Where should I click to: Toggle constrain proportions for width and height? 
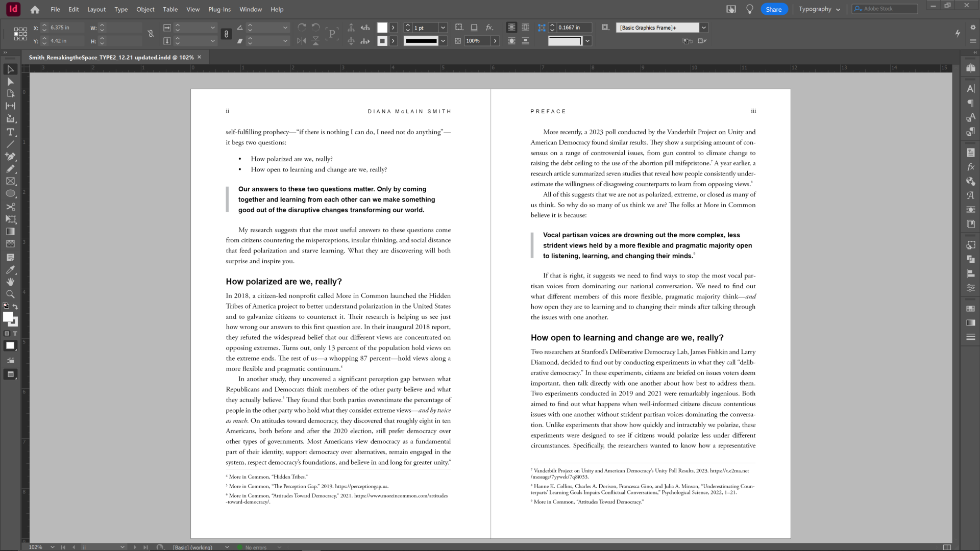(x=151, y=34)
